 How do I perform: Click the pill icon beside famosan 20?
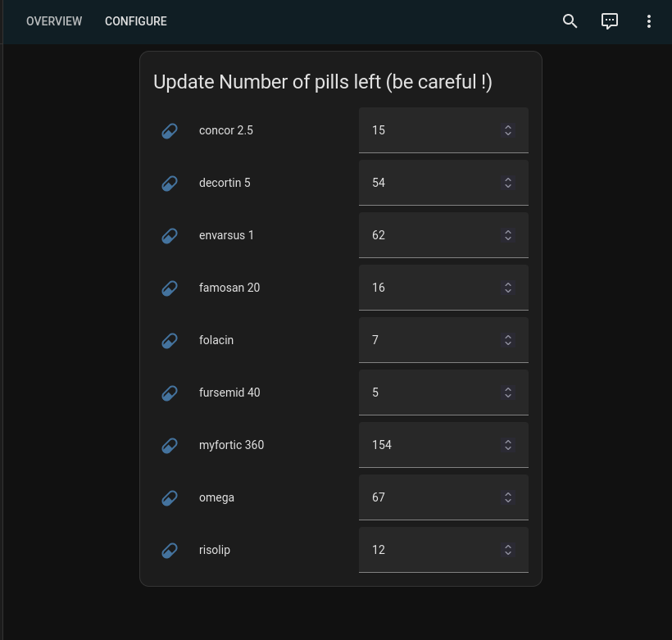[x=170, y=288]
